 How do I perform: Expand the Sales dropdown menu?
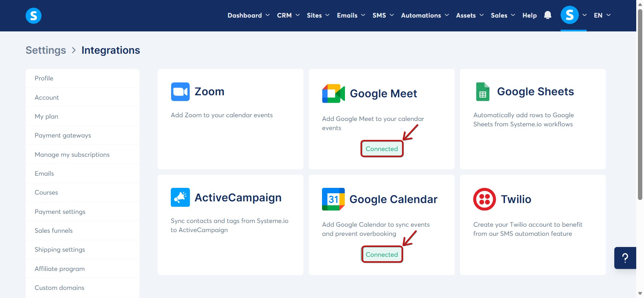pyautogui.click(x=503, y=15)
